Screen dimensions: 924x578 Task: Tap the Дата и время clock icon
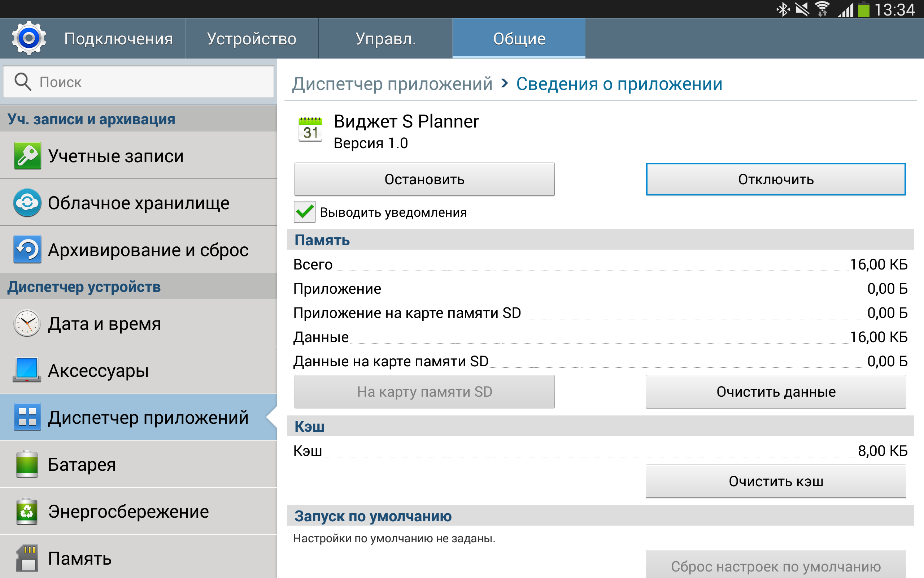pyautogui.click(x=27, y=323)
